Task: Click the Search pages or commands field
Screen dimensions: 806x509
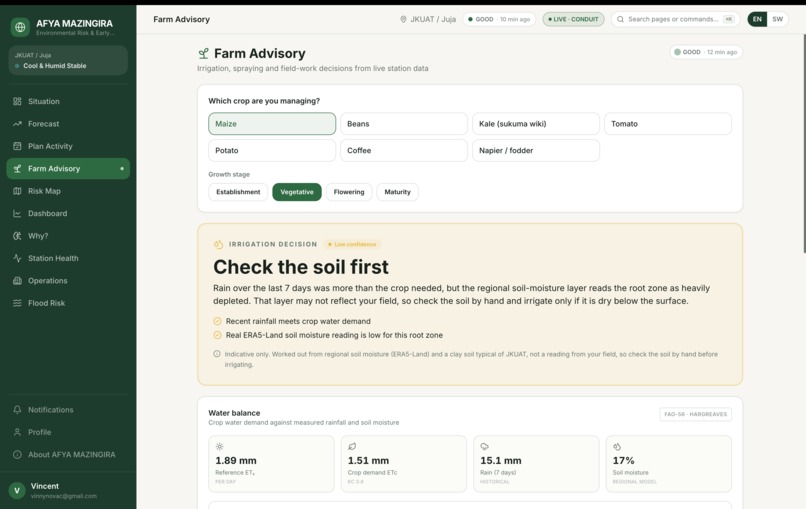Action: click(675, 19)
